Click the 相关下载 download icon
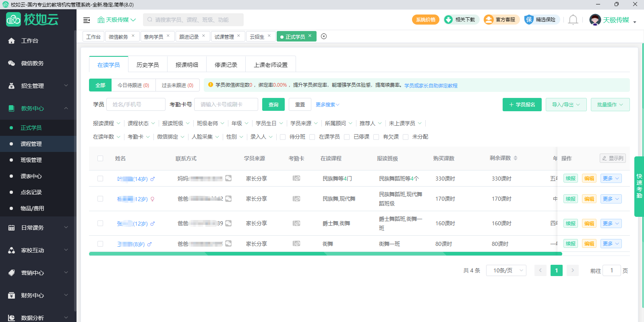644x322 pixels. coord(448,20)
